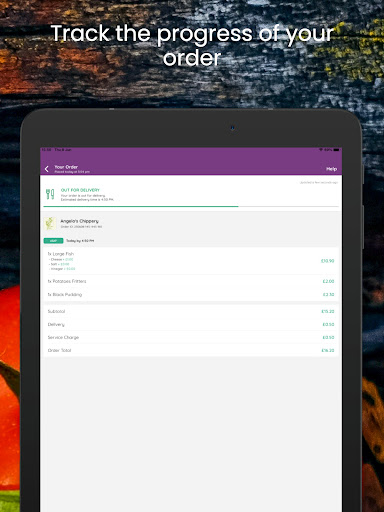Open the Help link in the header

(331, 169)
